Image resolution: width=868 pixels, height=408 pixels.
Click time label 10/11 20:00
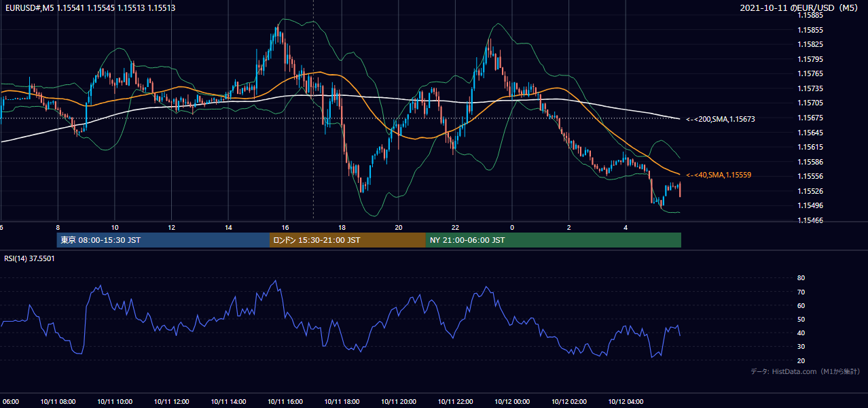(399, 401)
